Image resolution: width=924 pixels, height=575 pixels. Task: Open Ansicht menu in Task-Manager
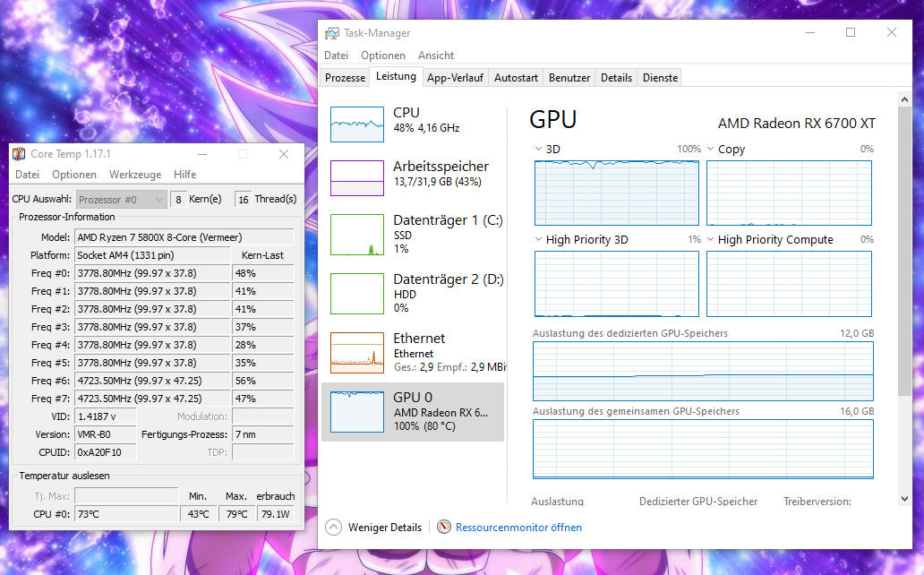pos(436,56)
